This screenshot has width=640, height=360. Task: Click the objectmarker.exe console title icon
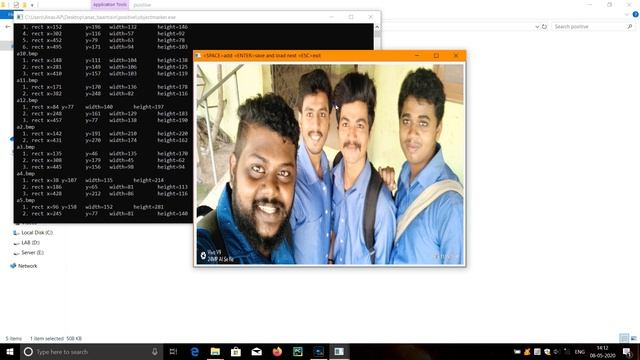coord(20,17)
